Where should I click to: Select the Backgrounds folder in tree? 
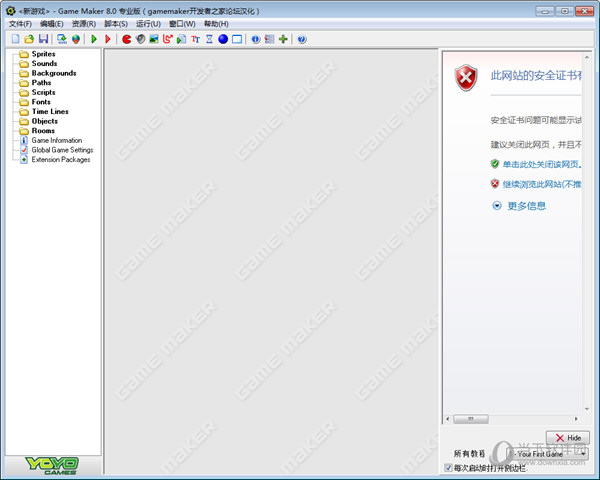(x=54, y=73)
